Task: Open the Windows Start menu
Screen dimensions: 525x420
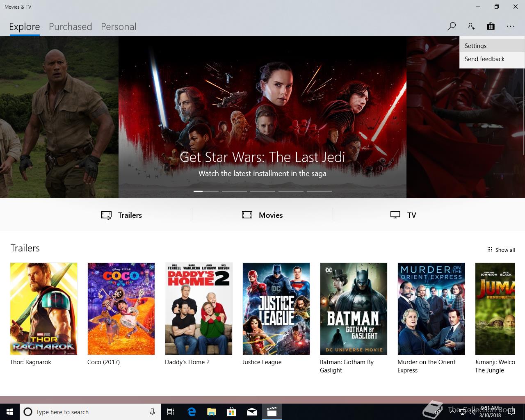Action: pos(10,412)
